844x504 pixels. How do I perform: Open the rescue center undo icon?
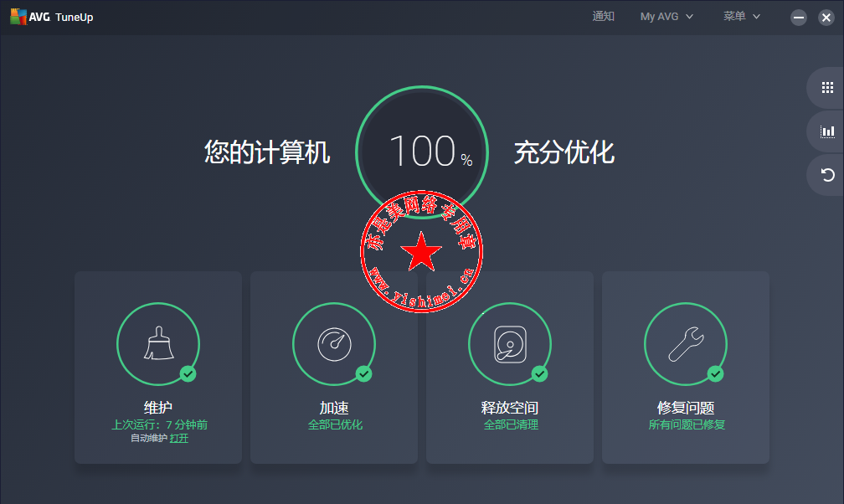pos(827,175)
